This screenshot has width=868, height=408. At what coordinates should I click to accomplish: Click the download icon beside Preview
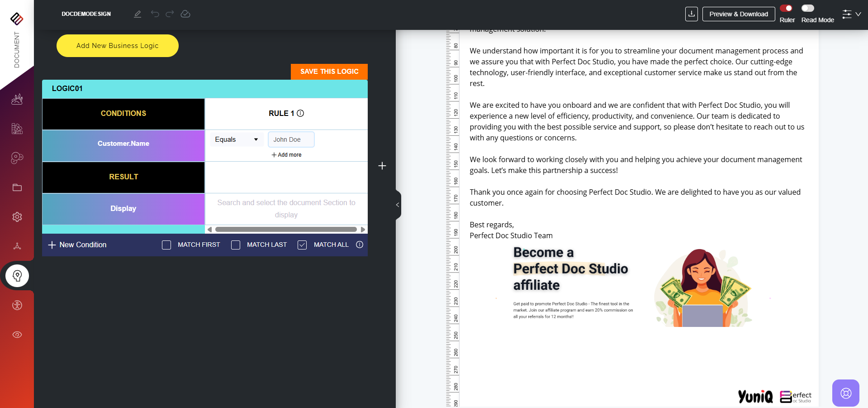(691, 14)
